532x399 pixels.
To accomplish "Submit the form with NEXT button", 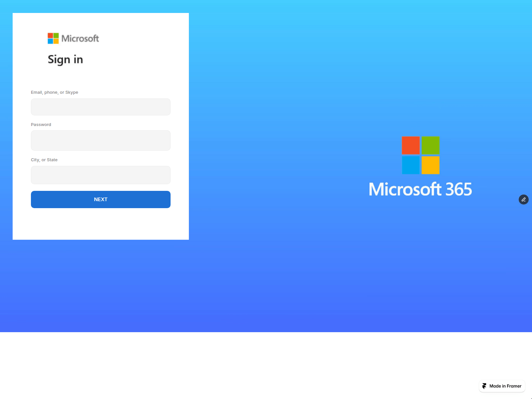I will 100,199.
